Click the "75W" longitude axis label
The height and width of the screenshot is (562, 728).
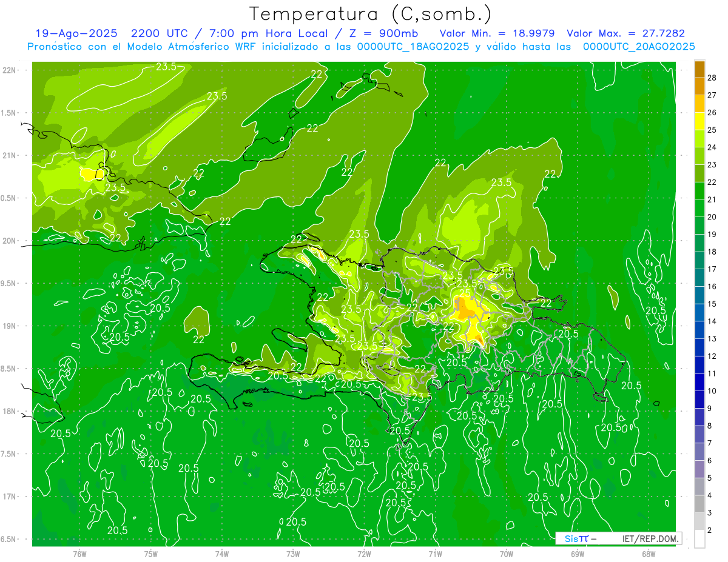151,554
